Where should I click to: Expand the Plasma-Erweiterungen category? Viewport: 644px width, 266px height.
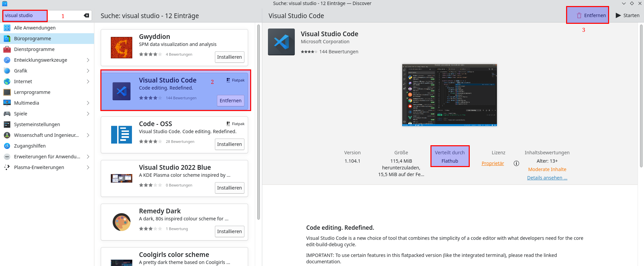(88, 167)
